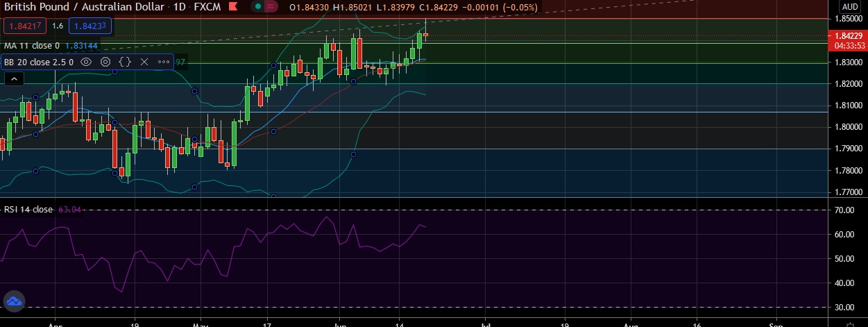This screenshot has width=868, height=327.
Task: Select the BB 20 close 2.5 label
Action: (39, 62)
